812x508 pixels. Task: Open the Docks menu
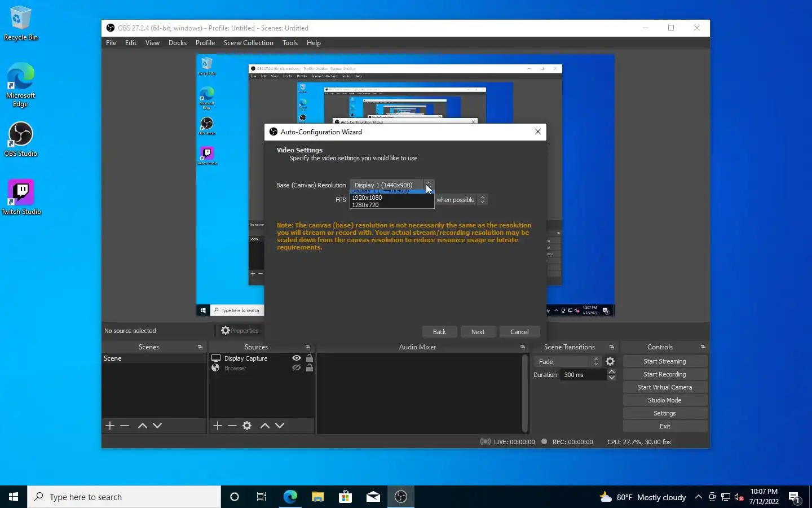coord(178,43)
